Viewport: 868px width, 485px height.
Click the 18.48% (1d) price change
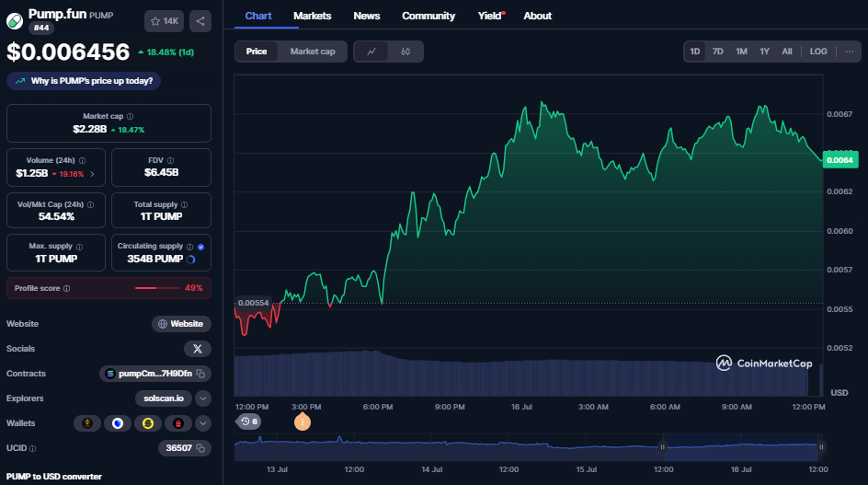166,52
